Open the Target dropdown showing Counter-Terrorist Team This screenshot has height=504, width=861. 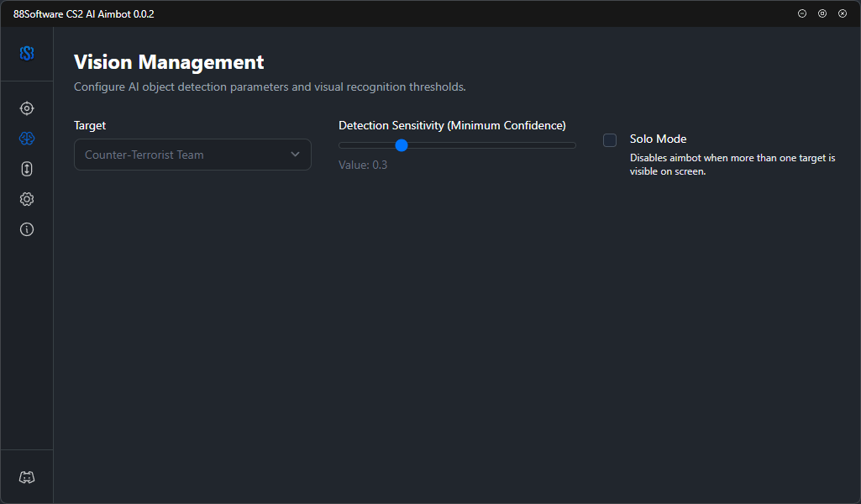192,155
